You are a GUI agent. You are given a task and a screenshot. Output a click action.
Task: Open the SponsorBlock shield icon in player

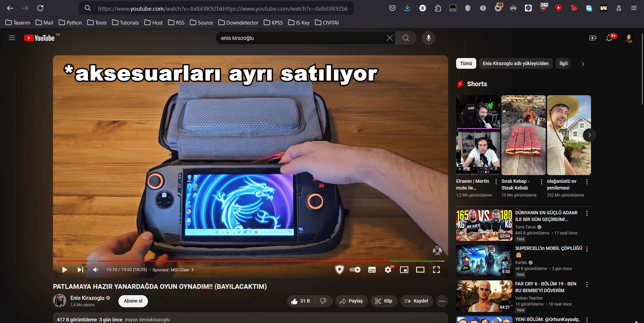pyautogui.click(x=339, y=270)
